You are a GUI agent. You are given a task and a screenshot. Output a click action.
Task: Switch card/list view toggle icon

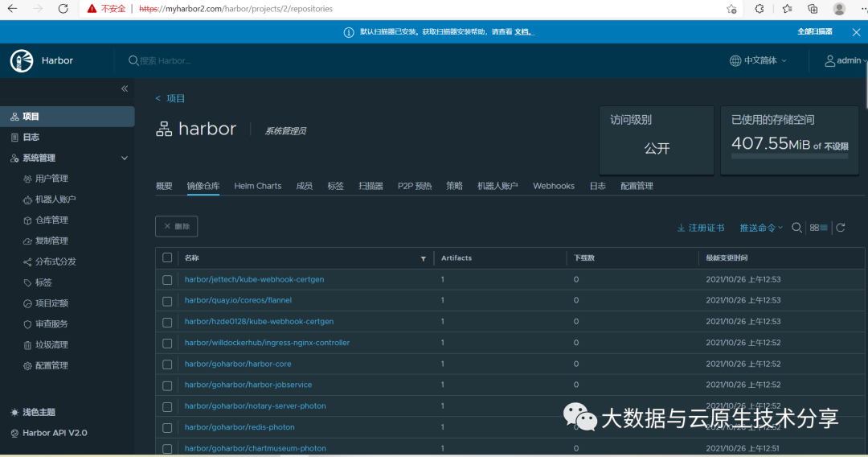819,228
